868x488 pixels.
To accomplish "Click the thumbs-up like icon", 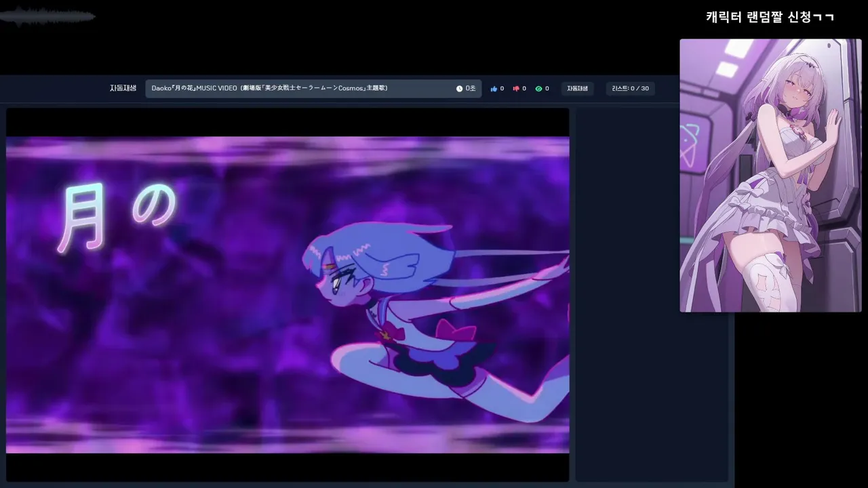I will tap(494, 89).
